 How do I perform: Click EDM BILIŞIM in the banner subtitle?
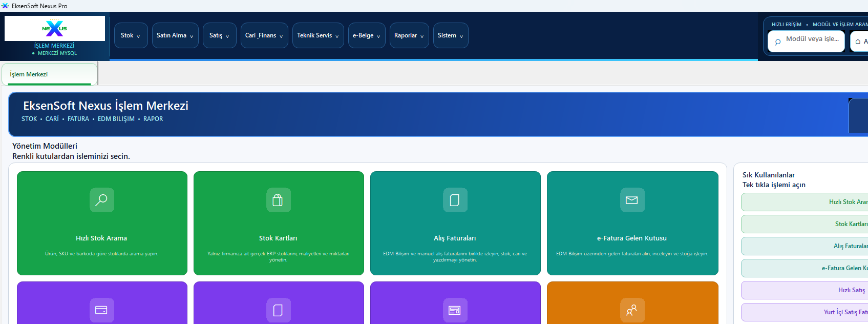pyautogui.click(x=116, y=119)
